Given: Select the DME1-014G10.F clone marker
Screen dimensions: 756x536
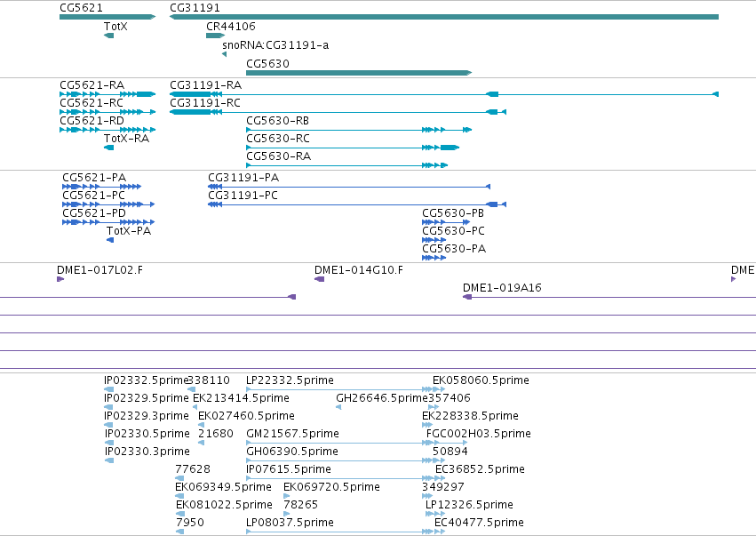Looking at the screenshot, I should (x=319, y=279).
